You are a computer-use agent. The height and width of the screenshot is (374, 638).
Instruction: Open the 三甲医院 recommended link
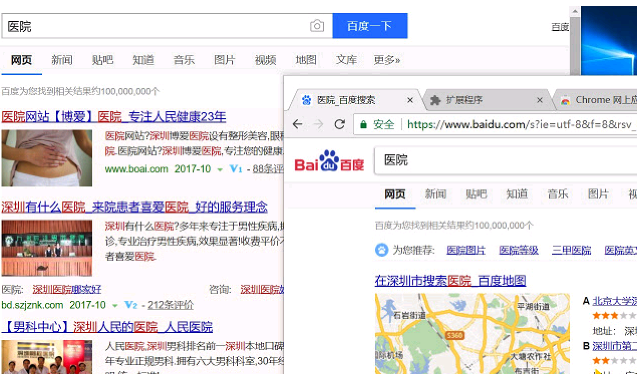pyautogui.click(x=571, y=250)
